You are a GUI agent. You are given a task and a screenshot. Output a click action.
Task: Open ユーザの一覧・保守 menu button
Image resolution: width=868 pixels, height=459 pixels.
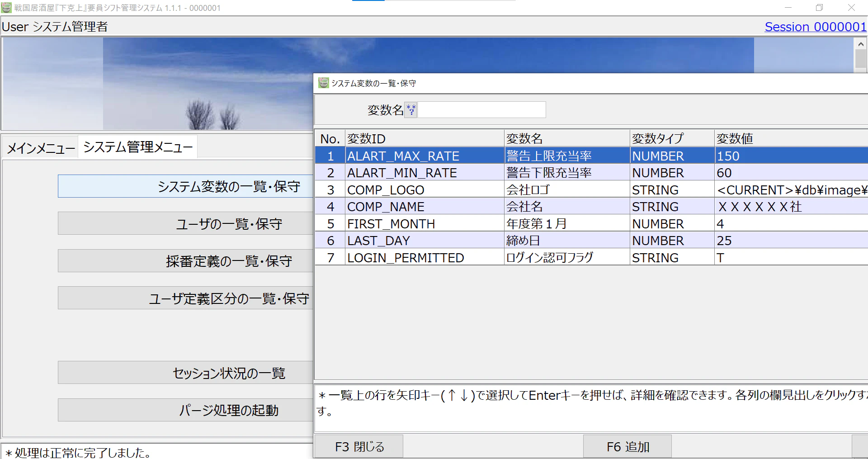pyautogui.click(x=185, y=223)
